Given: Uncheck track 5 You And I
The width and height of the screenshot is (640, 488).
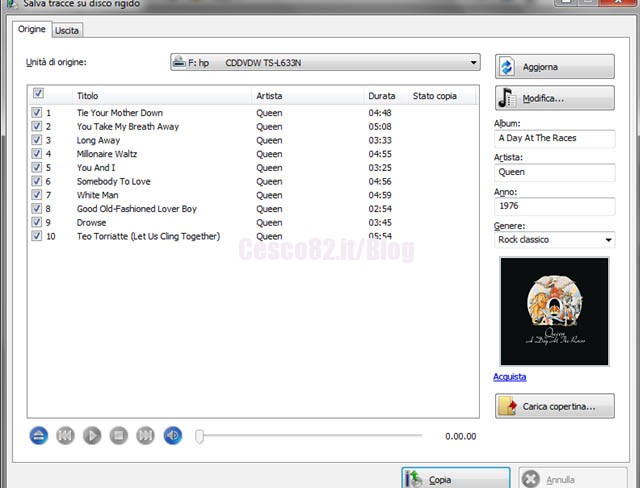Looking at the screenshot, I should [36, 167].
